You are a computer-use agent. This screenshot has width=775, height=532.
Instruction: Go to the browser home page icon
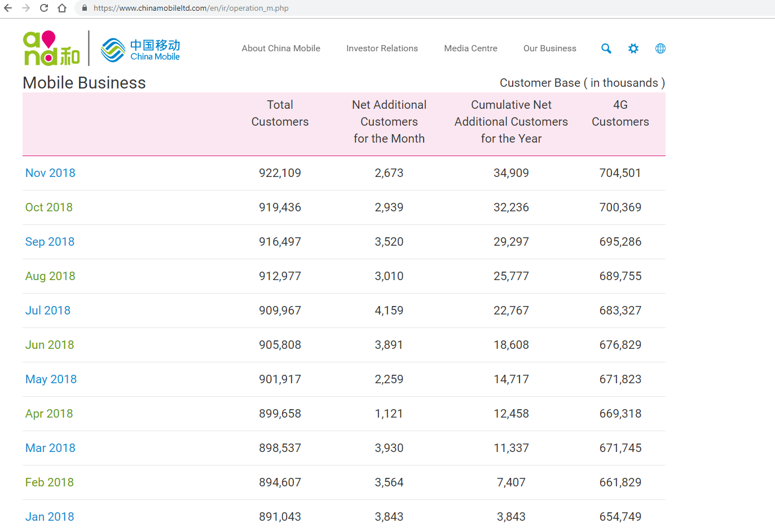62,8
